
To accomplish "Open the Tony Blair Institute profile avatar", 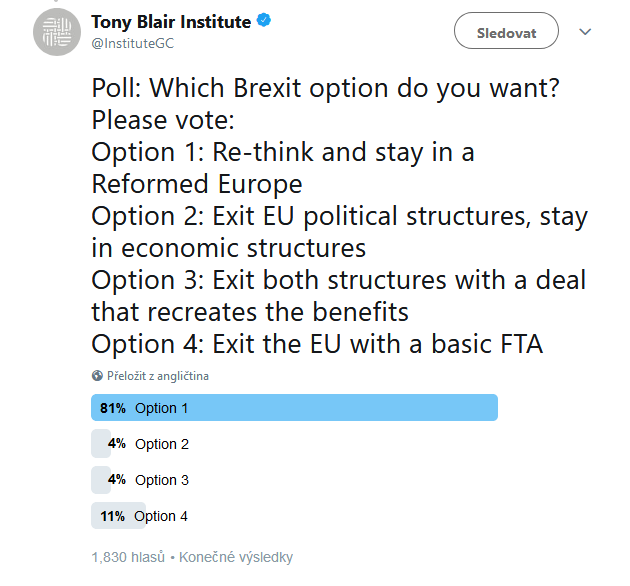I will pos(57,32).
